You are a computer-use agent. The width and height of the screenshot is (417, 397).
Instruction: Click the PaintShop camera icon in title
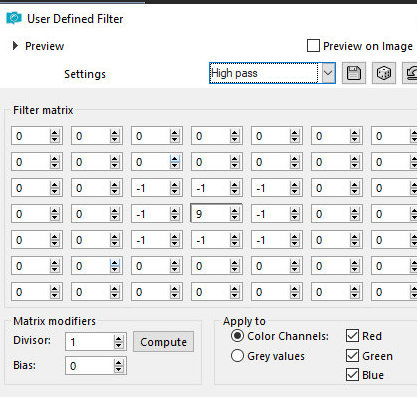(14, 18)
